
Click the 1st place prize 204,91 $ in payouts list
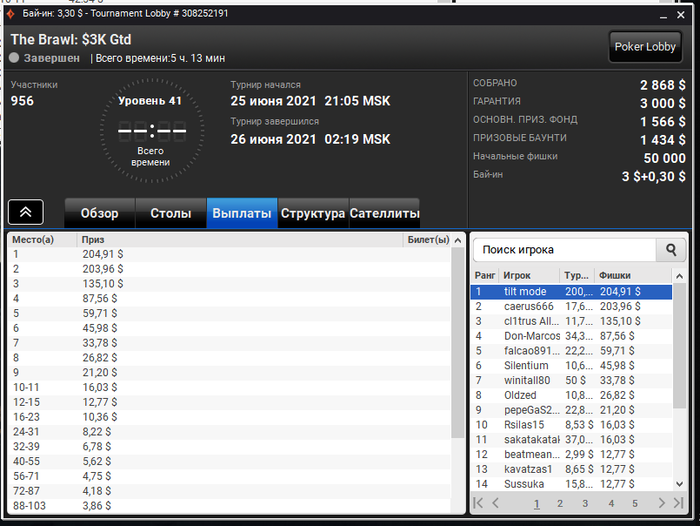tap(103, 254)
